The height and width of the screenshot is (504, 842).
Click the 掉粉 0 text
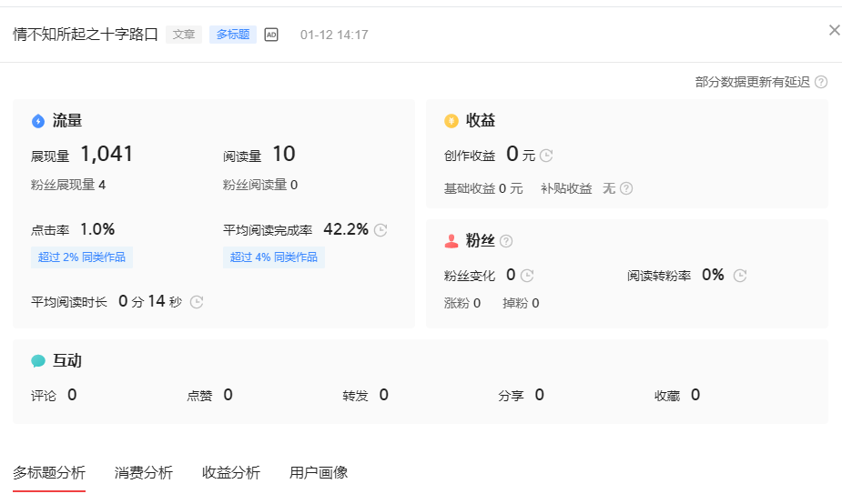pos(521,303)
